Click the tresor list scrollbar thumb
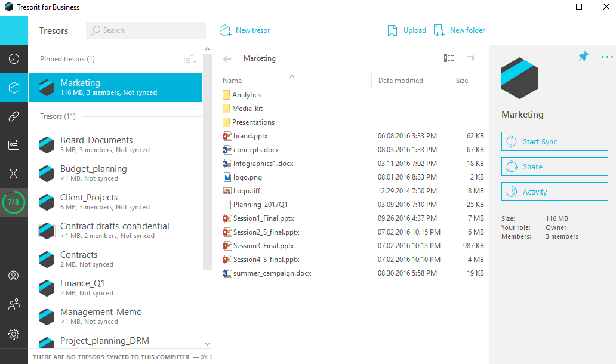The height and width of the screenshot is (364, 616). click(207, 162)
